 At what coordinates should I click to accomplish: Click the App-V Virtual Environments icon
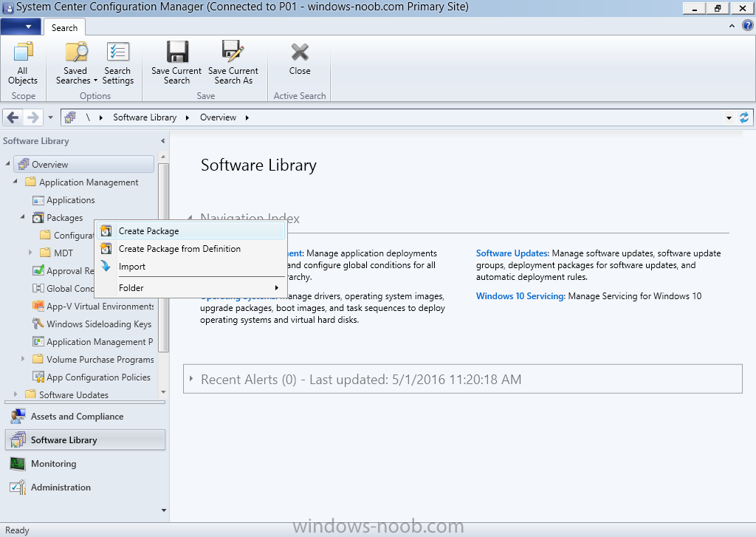(38, 306)
